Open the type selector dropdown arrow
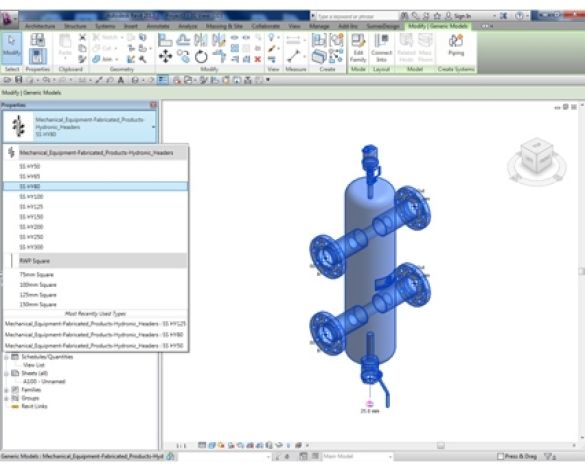Image resolution: width=585 pixels, height=471 pixels. [153, 127]
